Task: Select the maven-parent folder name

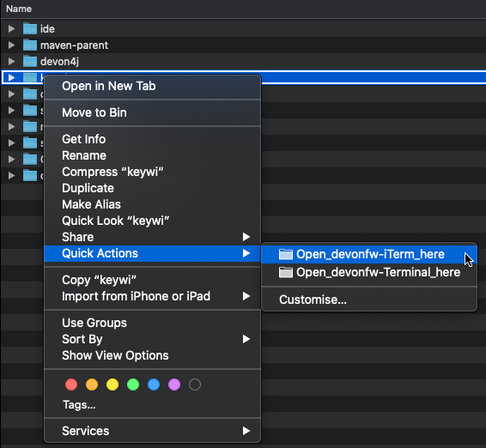Action: tap(74, 45)
